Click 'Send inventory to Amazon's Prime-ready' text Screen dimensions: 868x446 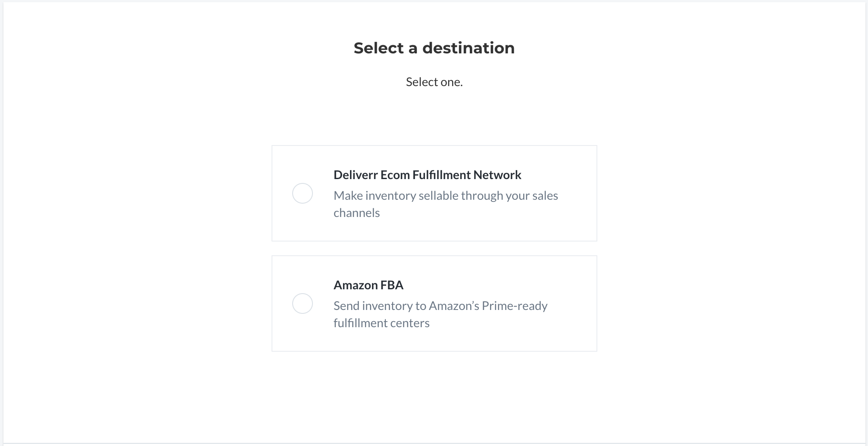coord(440,306)
